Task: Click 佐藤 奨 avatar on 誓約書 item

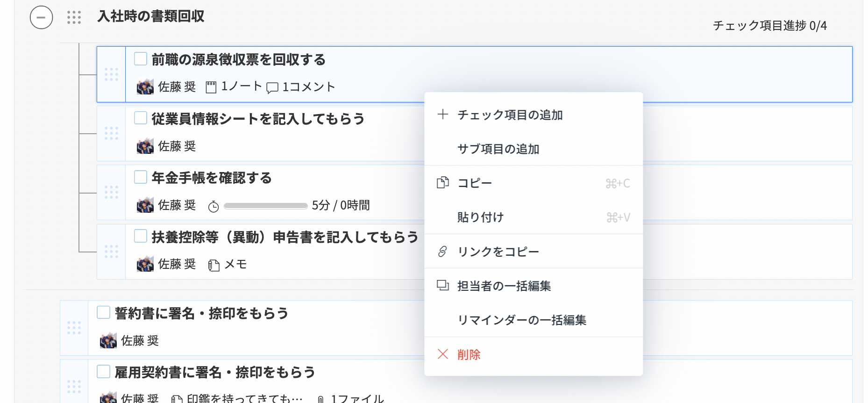Action: click(x=108, y=340)
